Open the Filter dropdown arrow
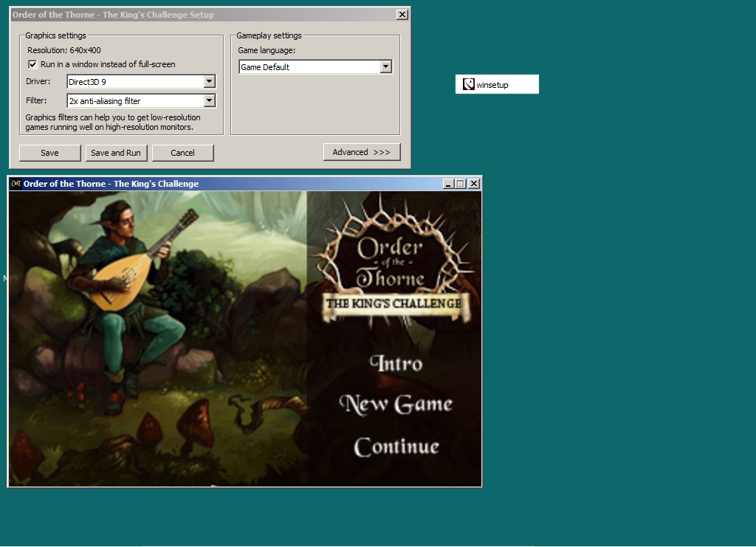Viewport: 756px width, 547px height. coord(209,100)
